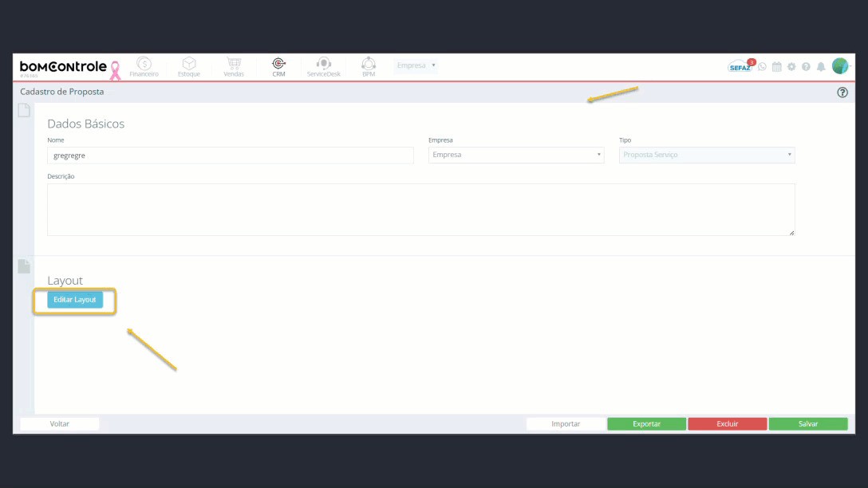Screen dimensions: 868x488
Task: Open the BPM module
Action: (368, 67)
